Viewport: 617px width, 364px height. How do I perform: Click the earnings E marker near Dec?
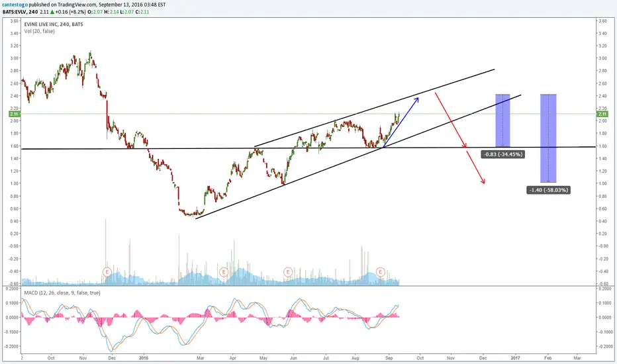click(107, 272)
